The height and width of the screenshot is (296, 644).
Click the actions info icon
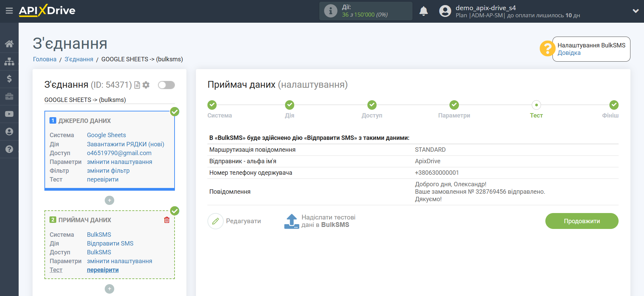coord(330,11)
